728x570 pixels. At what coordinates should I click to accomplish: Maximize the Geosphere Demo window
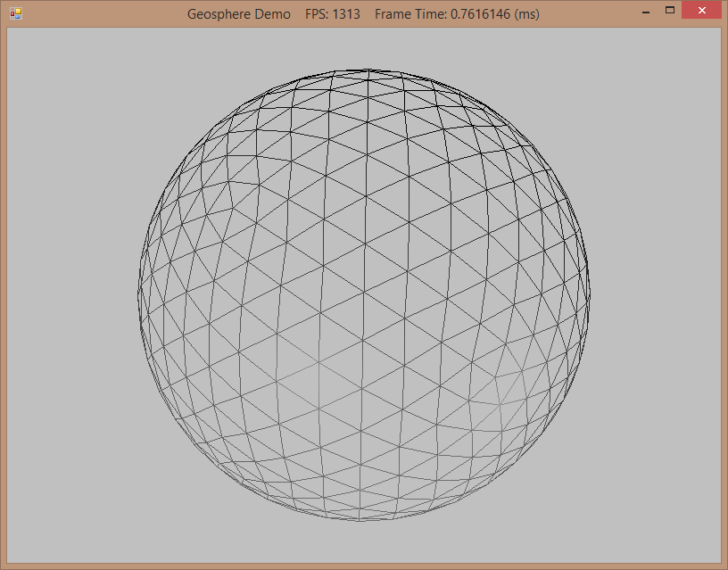click(669, 12)
